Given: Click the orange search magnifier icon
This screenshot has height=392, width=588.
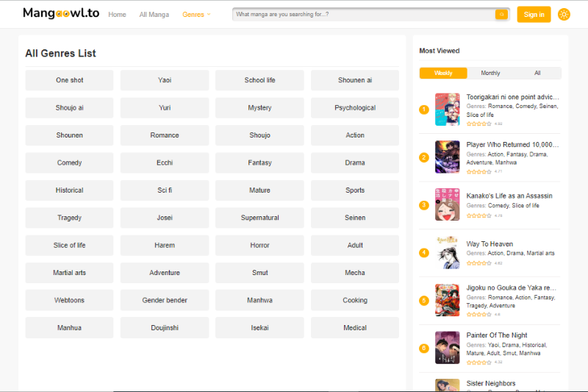Looking at the screenshot, I should pyautogui.click(x=501, y=14).
